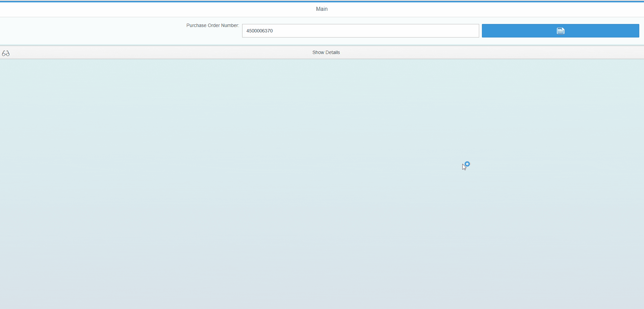Image resolution: width=644 pixels, height=309 pixels.
Task: Click the barcode scan icon on blue button
Action: (x=560, y=31)
